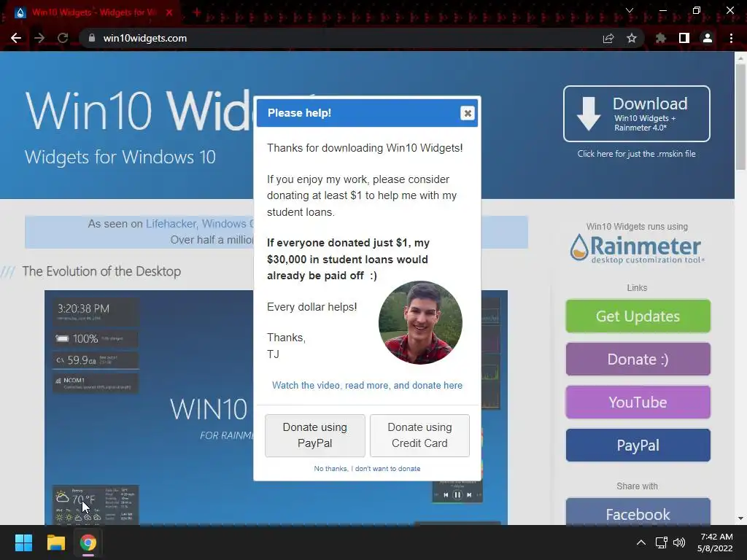The width and height of the screenshot is (747, 560).
Task: Bookmark this page with the star icon
Action: point(632,38)
